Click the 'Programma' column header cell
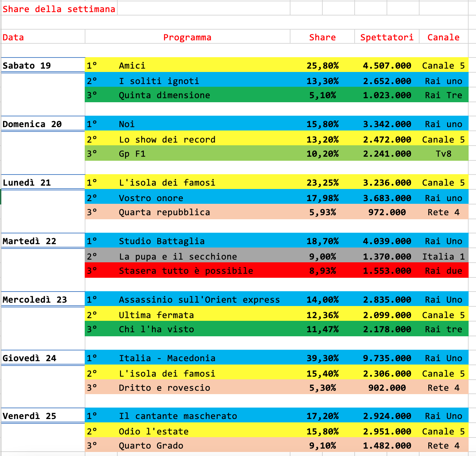 click(187, 37)
